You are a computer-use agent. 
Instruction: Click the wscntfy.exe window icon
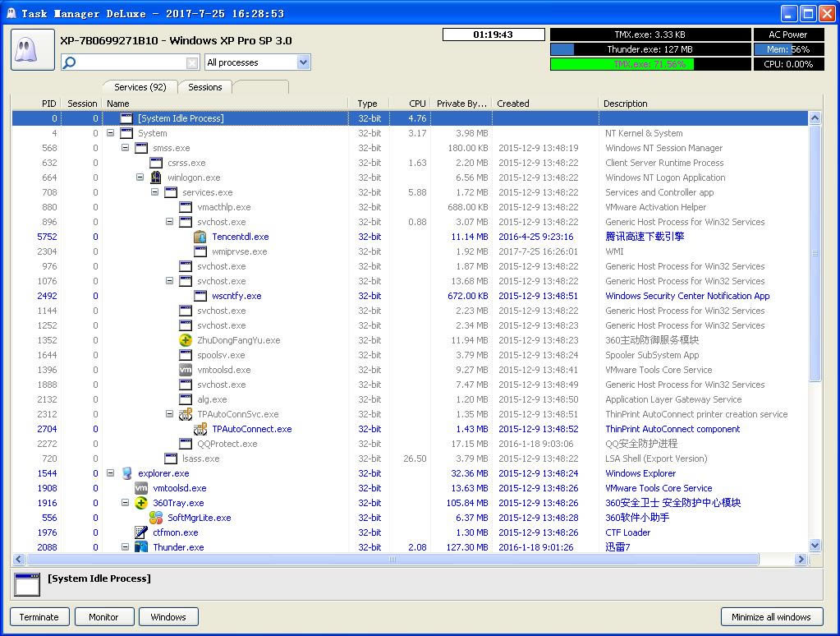[200, 296]
